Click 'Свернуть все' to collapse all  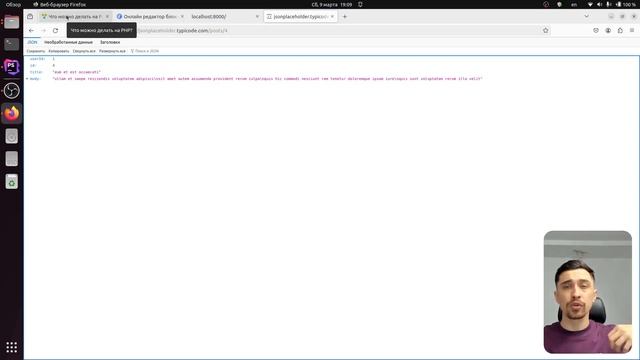tap(84, 51)
